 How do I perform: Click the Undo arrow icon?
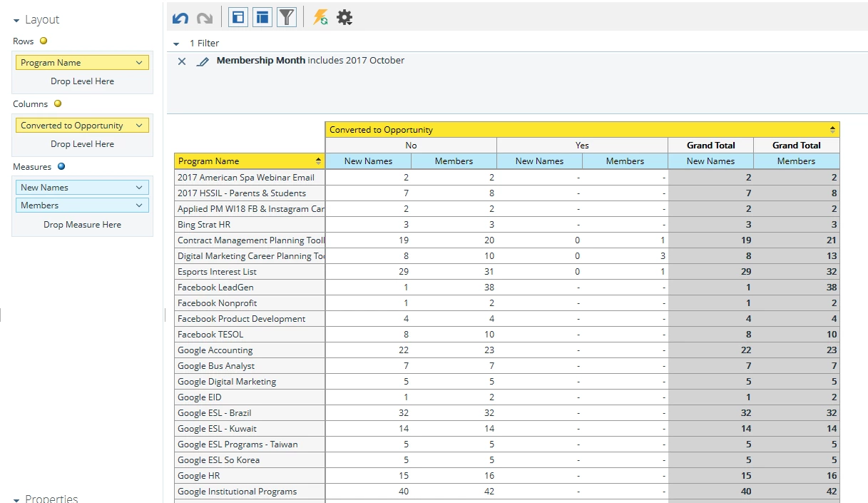coord(180,18)
